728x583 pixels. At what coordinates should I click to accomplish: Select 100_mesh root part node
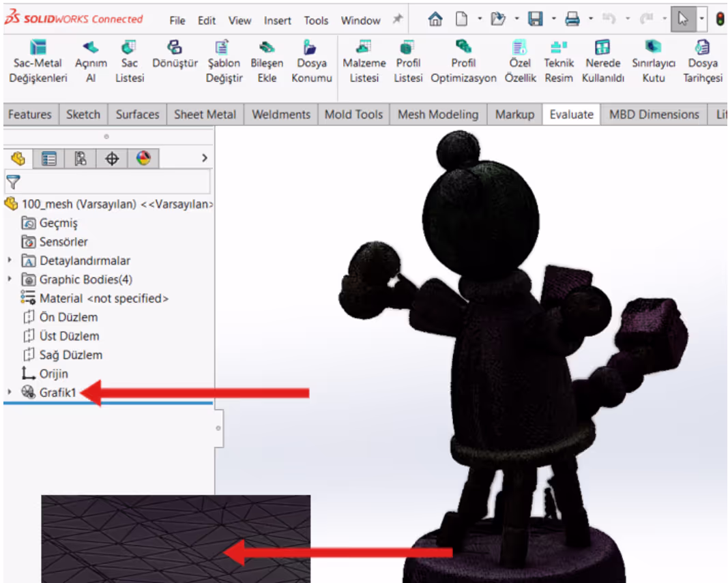pos(108,205)
